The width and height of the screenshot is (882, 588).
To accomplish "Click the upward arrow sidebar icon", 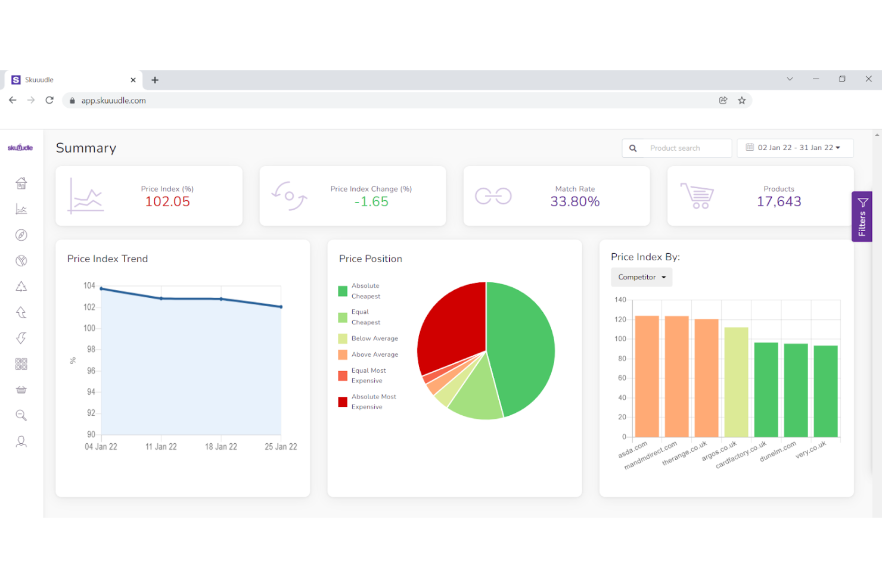I will click(x=21, y=312).
